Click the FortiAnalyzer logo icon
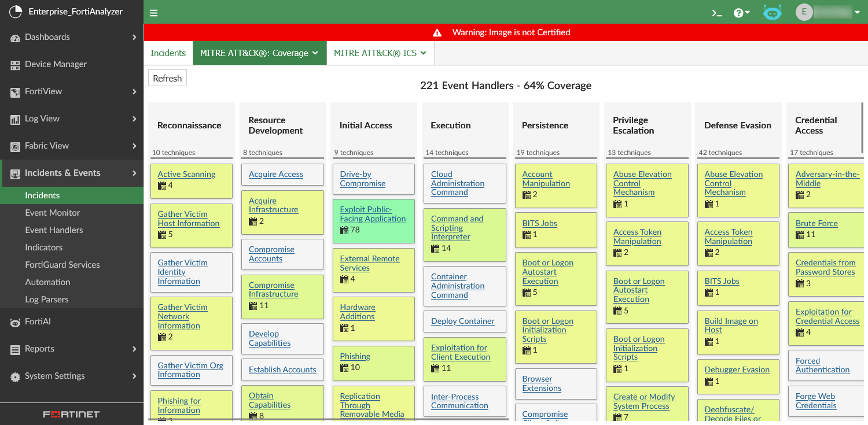Screen dimensions: 868x425 tap(16, 12)
